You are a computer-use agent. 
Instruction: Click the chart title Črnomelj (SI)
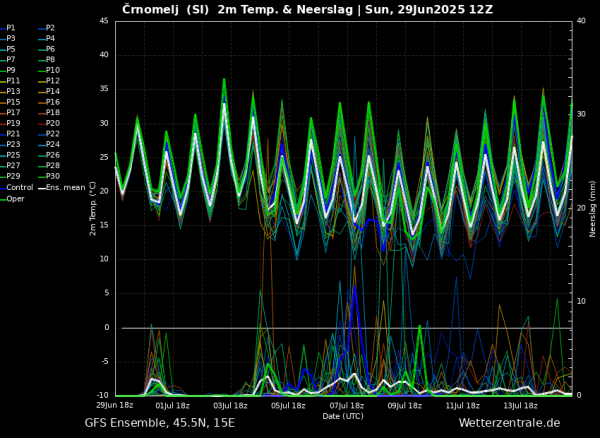[x=165, y=9]
